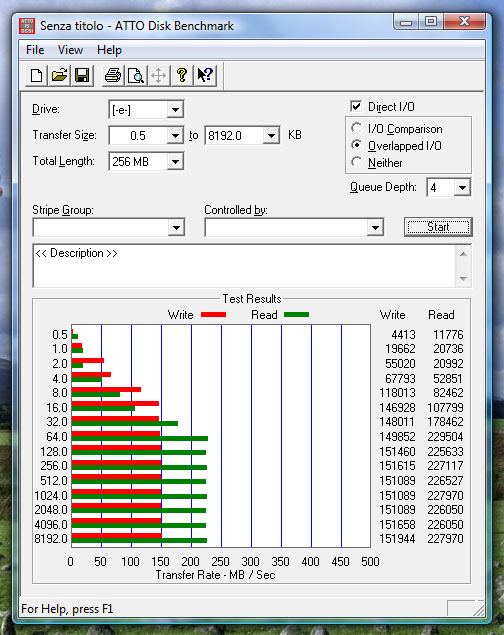Open Print Preview from the toolbar
The width and height of the screenshot is (504, 635).
(x=136, y=75)
